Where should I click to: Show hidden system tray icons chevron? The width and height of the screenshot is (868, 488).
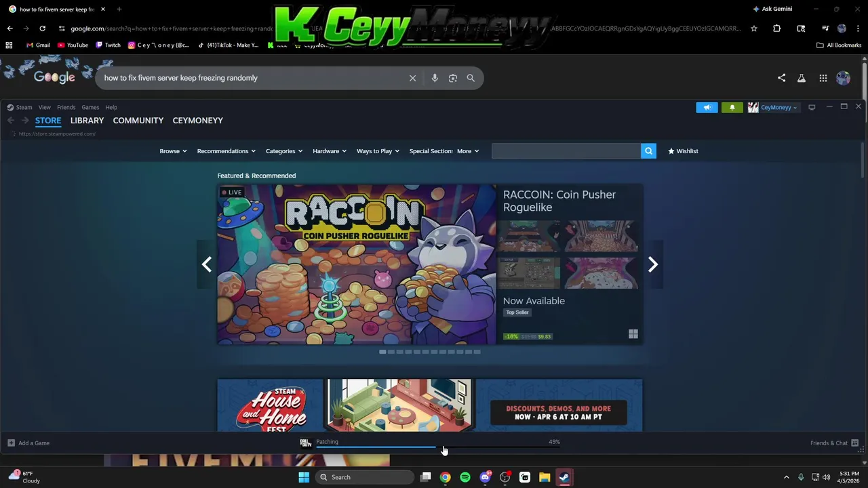pos(786,477)
